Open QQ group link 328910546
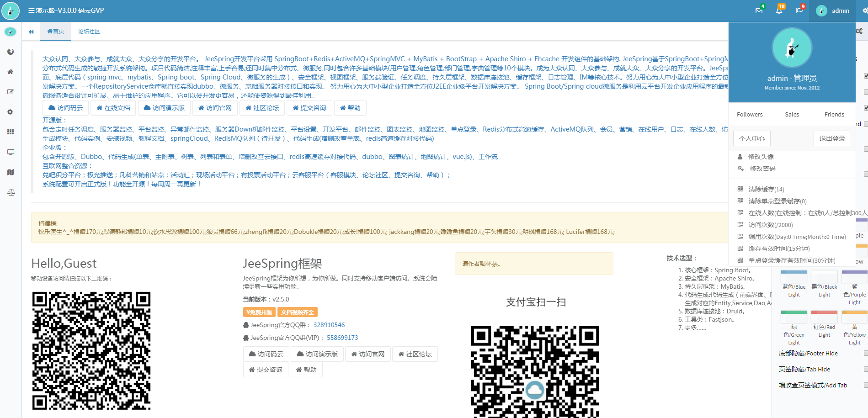 pos(329,325)
